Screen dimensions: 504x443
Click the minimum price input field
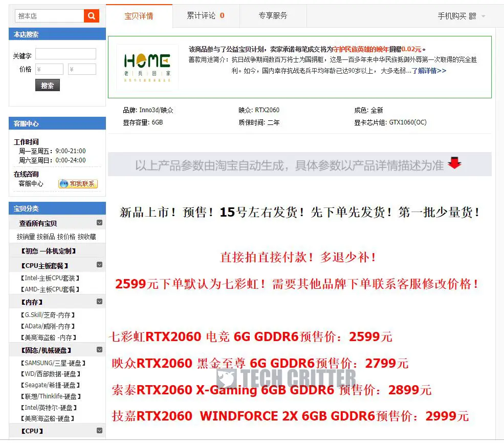pos(49,69)
